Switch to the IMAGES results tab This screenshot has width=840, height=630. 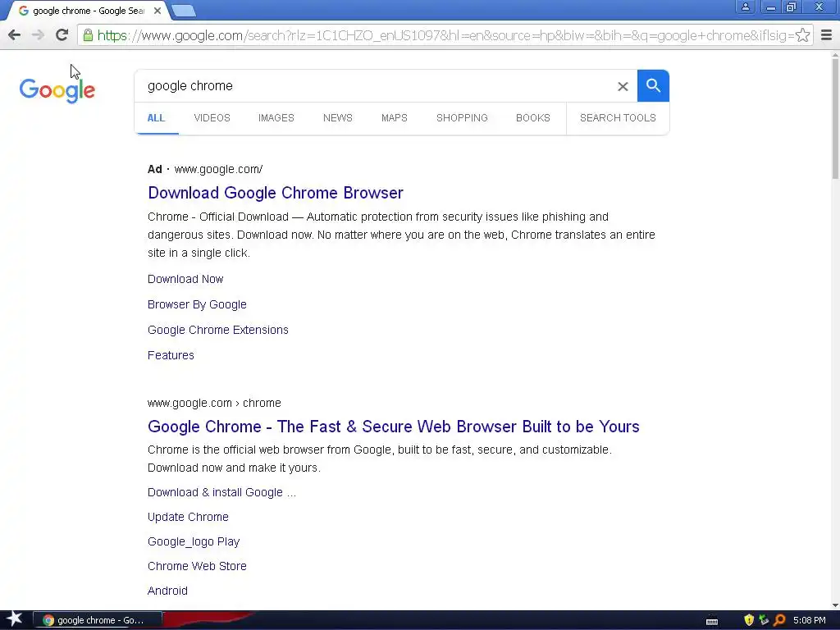click(276, 118)
